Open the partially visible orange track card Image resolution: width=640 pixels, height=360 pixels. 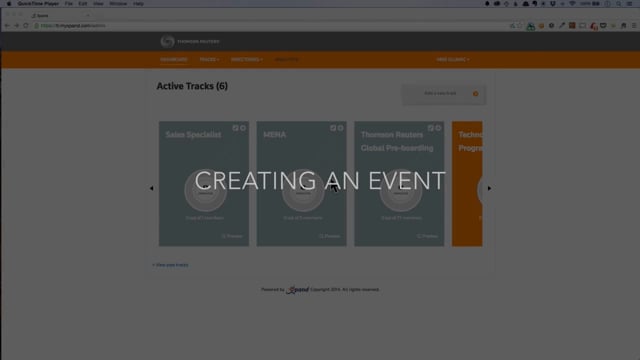click(467, 184)
